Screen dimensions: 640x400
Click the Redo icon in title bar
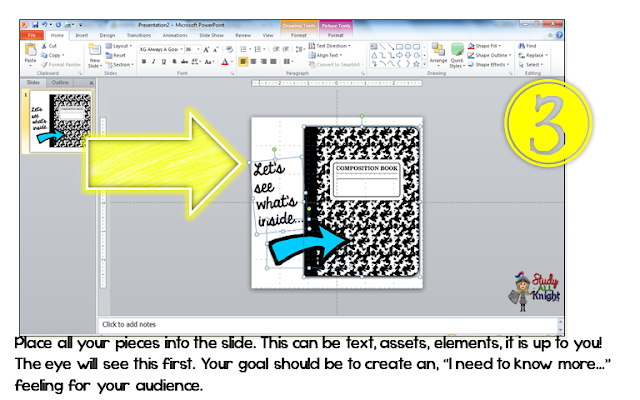tap(58, 25)
